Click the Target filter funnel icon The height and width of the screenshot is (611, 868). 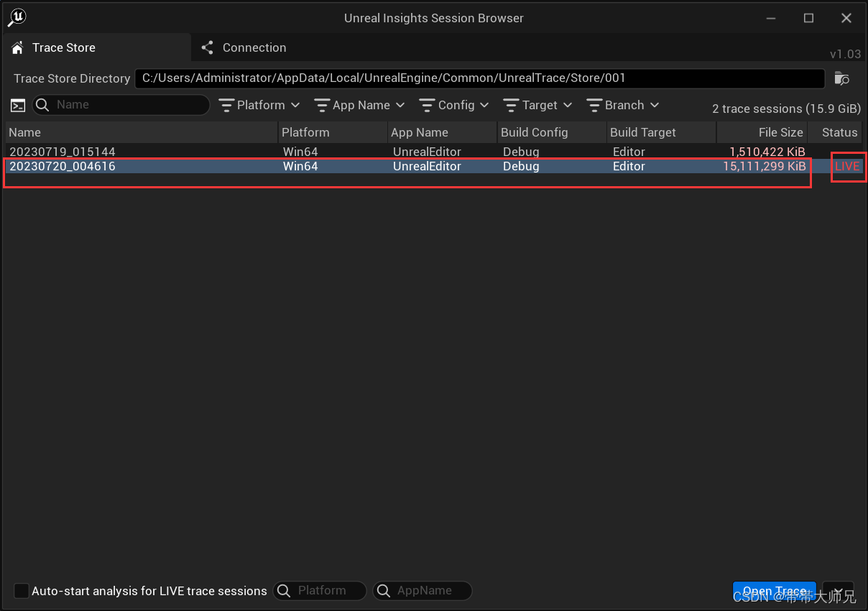(x=512, y=105)
